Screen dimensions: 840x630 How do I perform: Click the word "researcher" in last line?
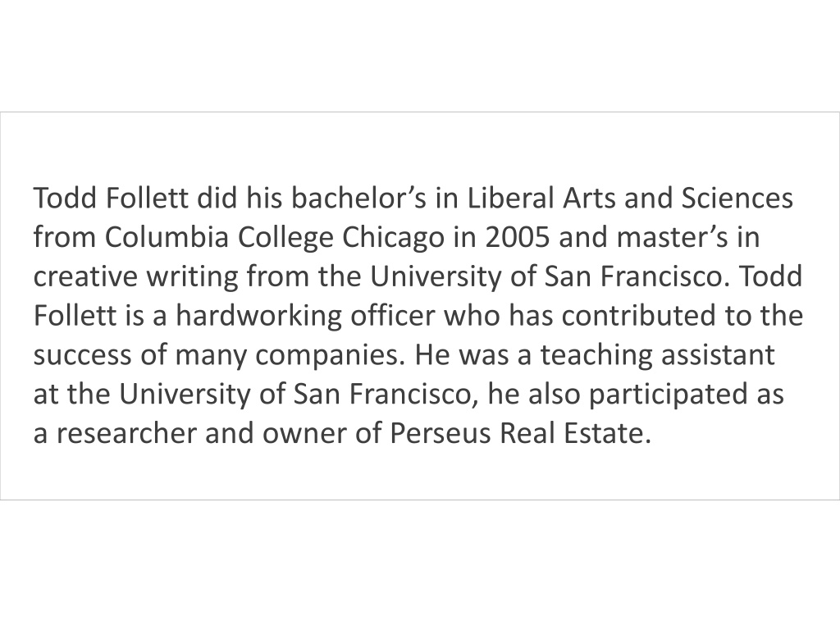(x=126, y=433)
